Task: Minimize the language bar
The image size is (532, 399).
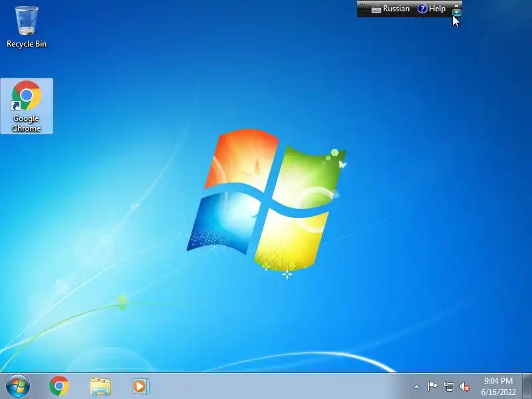Action: coord(457,5)
